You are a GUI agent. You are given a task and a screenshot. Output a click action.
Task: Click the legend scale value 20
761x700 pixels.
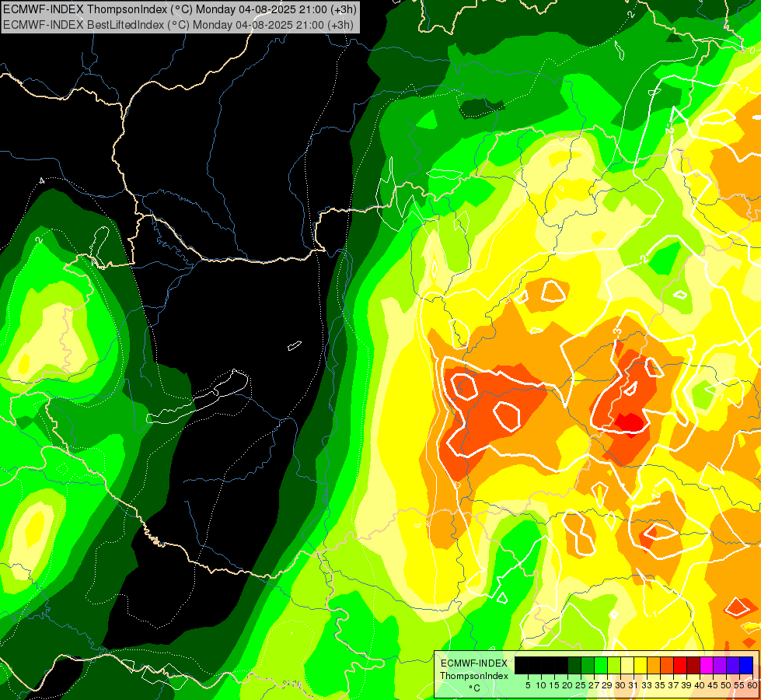click(x=568, y=685)
